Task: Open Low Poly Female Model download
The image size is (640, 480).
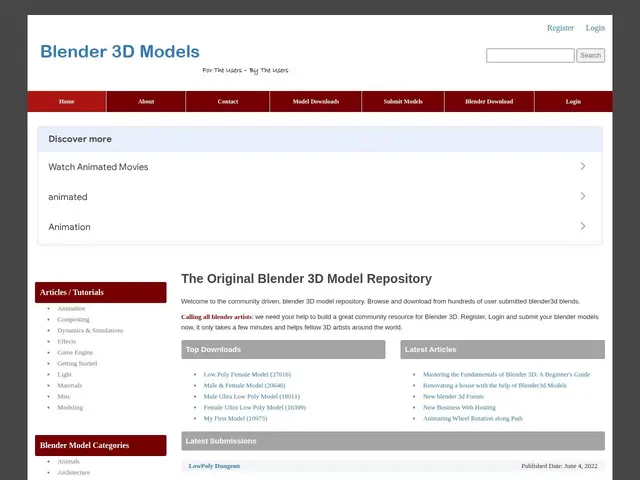Action: click(x=247, y=374)
